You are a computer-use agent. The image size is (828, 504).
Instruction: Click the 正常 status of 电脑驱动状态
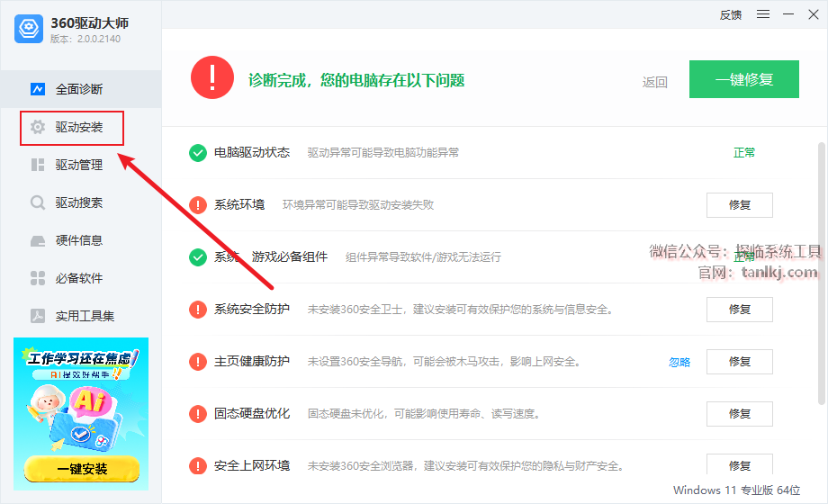tap(744, 153)
